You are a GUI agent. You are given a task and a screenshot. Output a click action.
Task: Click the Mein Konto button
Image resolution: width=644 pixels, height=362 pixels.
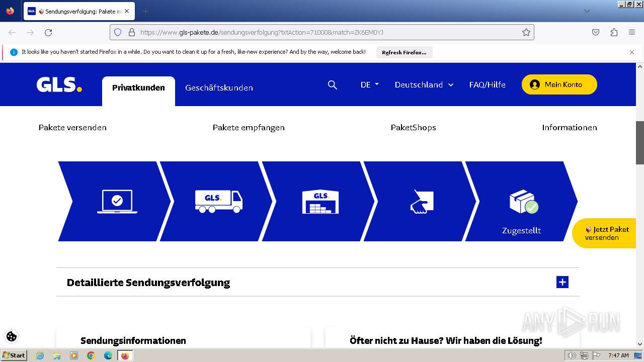point(559,84)
